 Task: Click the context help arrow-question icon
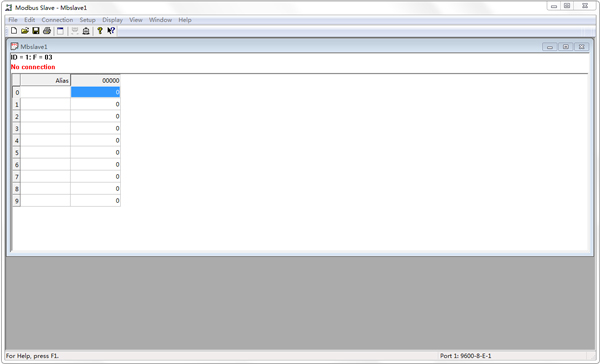111,31
